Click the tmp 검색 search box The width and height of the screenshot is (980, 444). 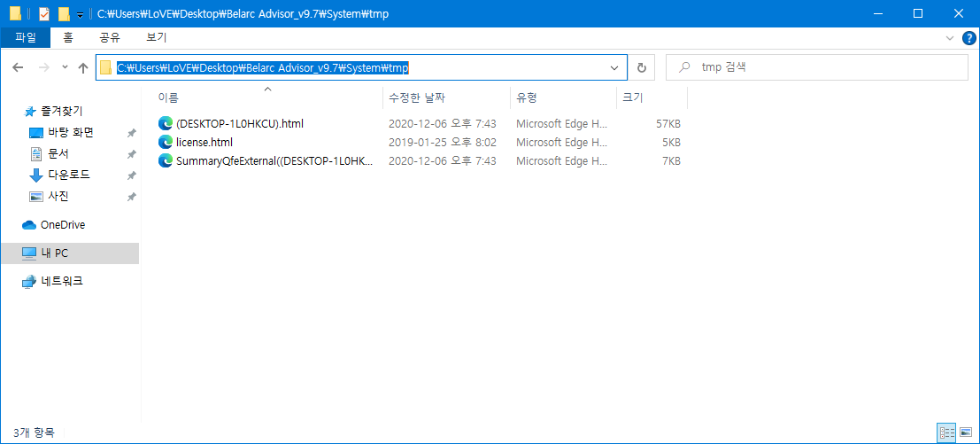point(817,67)
